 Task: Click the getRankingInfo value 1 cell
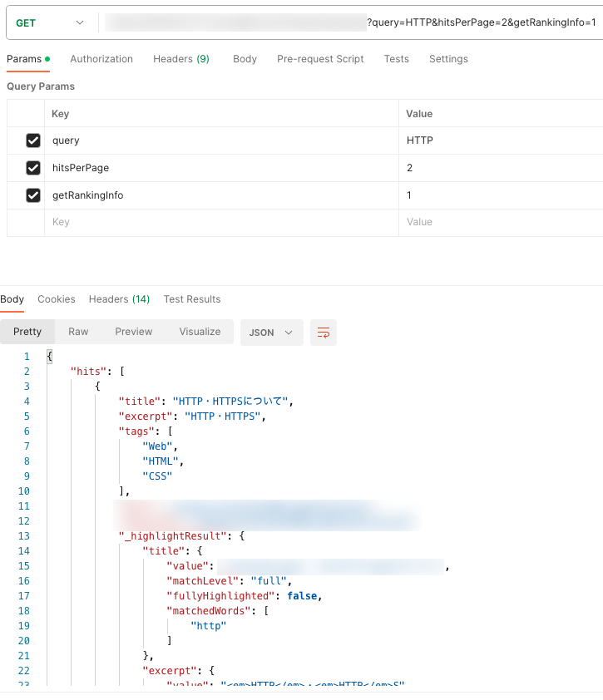point(501,195)
